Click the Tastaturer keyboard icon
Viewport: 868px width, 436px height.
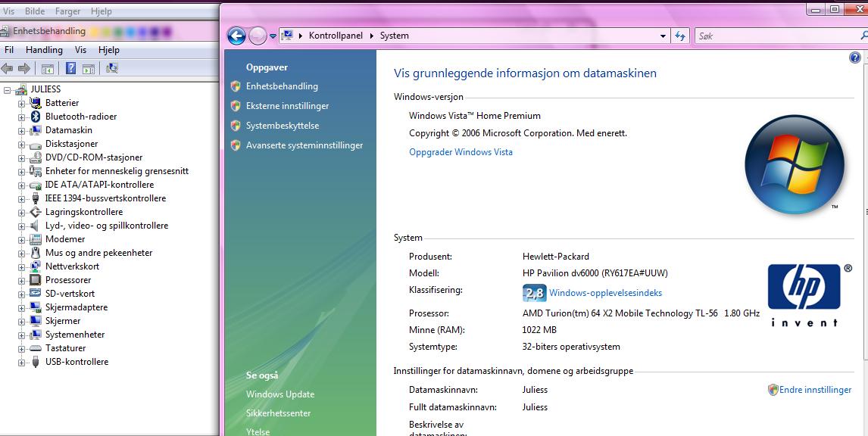(36, 348)
